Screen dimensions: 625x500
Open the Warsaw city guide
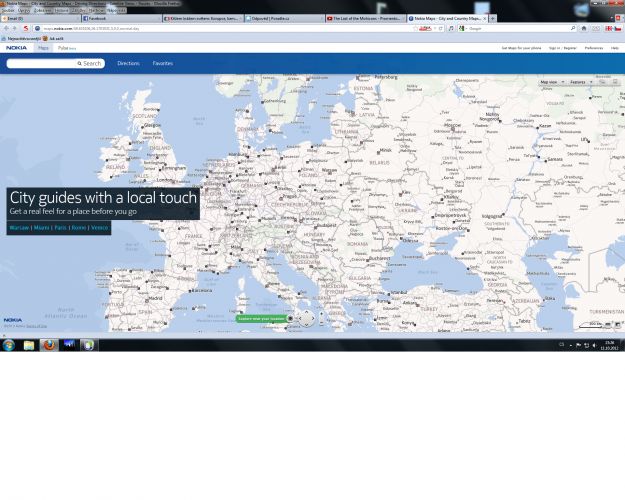pos(19,228)
